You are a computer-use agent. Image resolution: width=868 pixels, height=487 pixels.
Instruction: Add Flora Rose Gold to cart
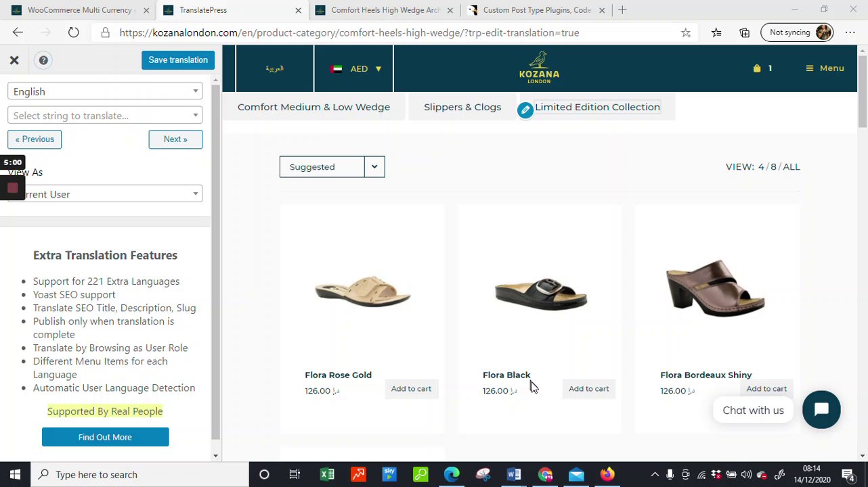point(411,389)
